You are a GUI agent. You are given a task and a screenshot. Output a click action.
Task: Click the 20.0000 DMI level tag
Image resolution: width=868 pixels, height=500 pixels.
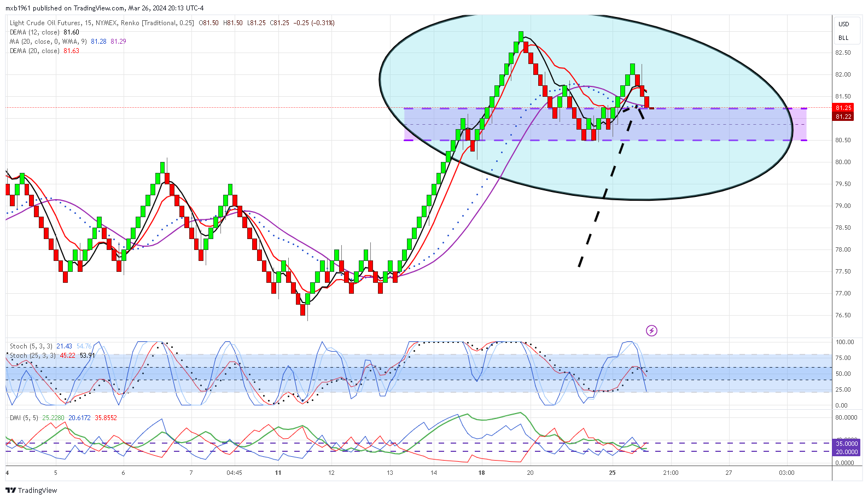(847, 452)
